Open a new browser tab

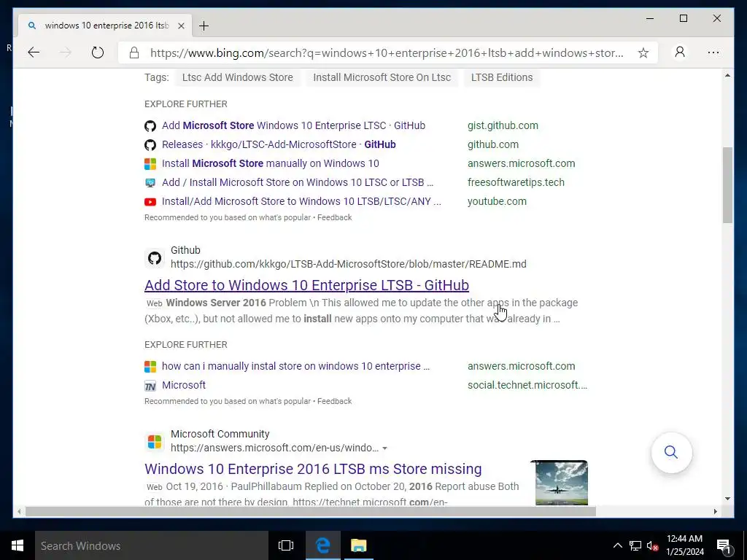(204, 26)
